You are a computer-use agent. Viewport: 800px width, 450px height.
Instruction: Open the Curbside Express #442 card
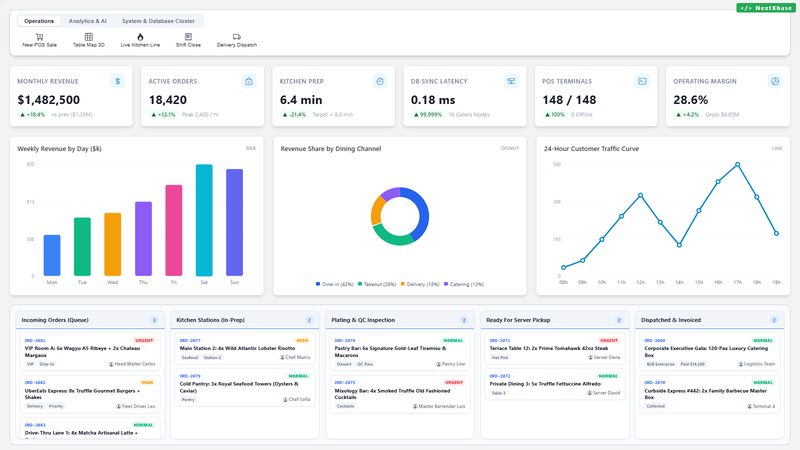(710, 394)
